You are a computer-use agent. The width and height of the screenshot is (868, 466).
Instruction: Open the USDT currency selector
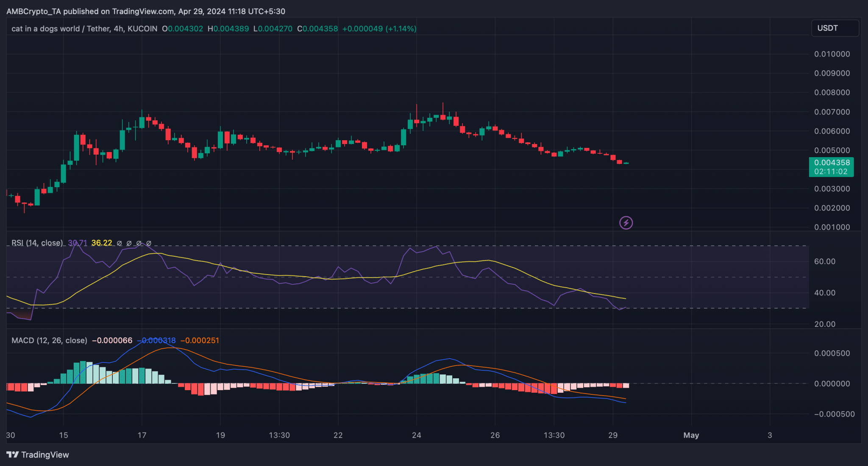(x=835, y=28)
